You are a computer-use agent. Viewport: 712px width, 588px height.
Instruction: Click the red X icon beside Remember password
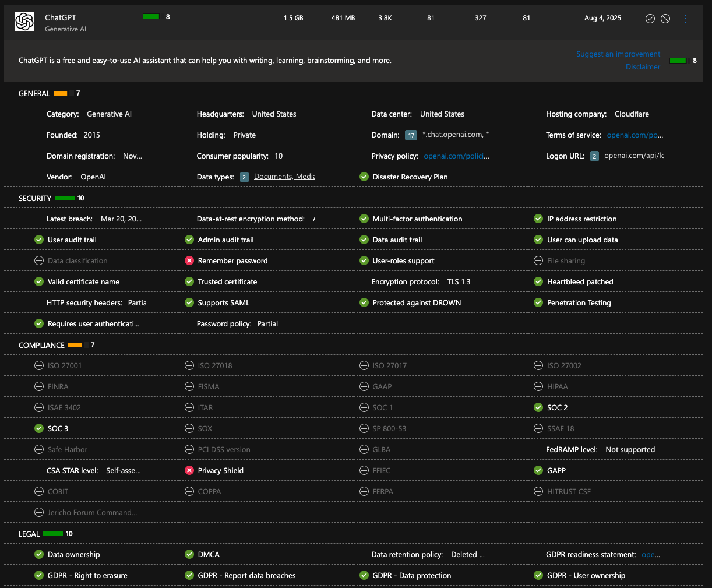189,261
